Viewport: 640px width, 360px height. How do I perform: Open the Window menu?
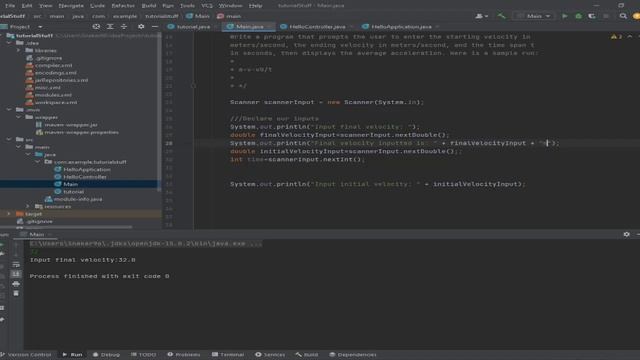pos(230,6)
